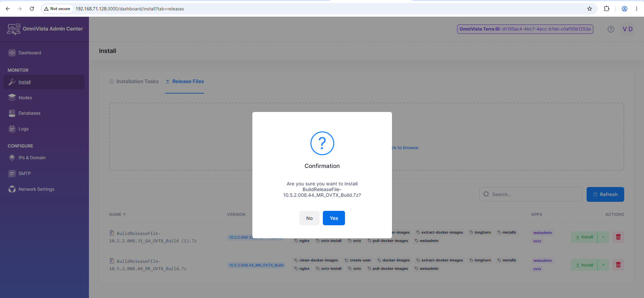Click the browse link in upload area

pyautogui.click(x=405, y=148)
